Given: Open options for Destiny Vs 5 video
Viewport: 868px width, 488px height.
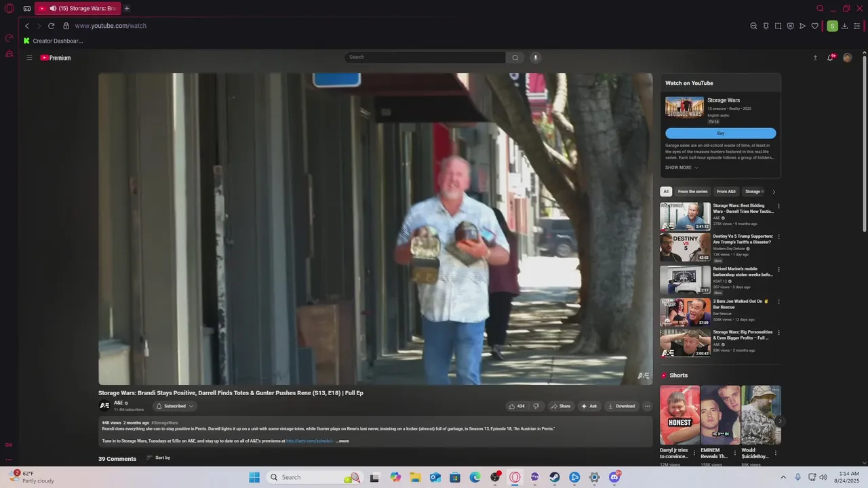Looking at the screenshot, I should (778, 237).
